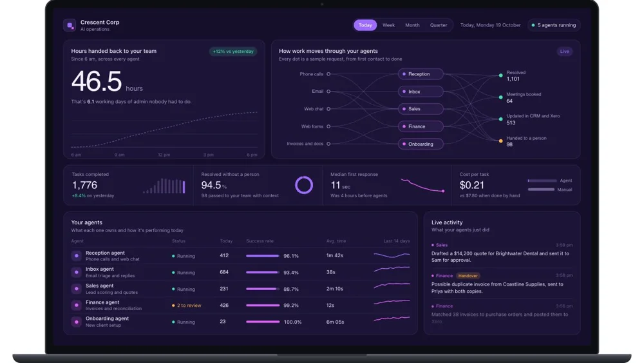The image size is (644, 363).
Task: Click the Handover badge in Live activity
Action: [468, 276]
